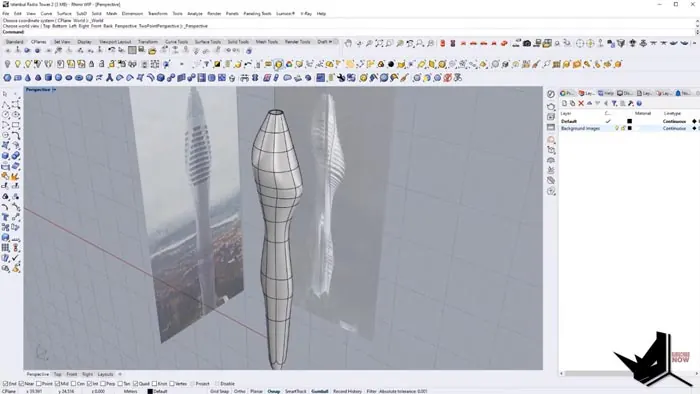700x394 pixels.
Task: Click the Default layer black color swatch
Action: coord(629,121)
